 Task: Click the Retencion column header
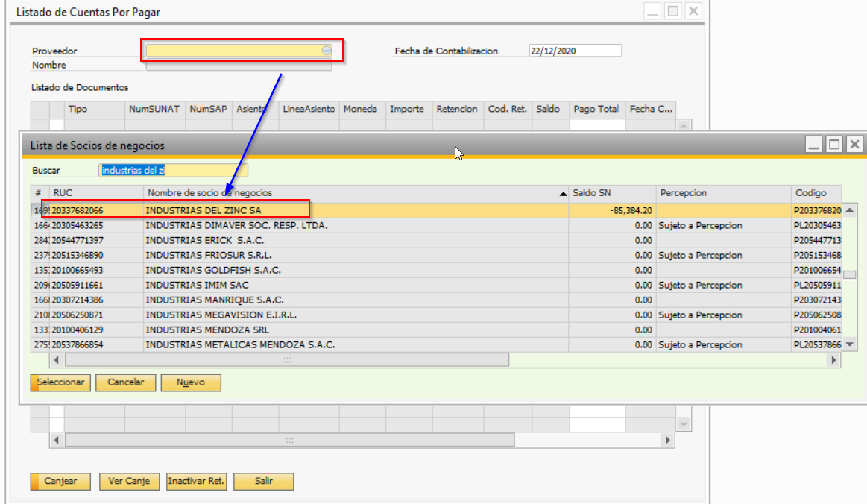point(457,110)
